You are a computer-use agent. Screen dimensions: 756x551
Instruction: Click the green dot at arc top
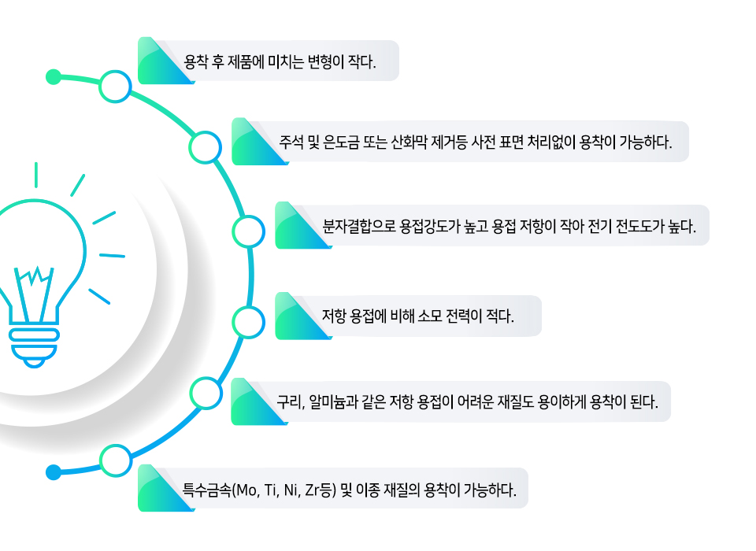pyautogui.click(x=53, y=77)
